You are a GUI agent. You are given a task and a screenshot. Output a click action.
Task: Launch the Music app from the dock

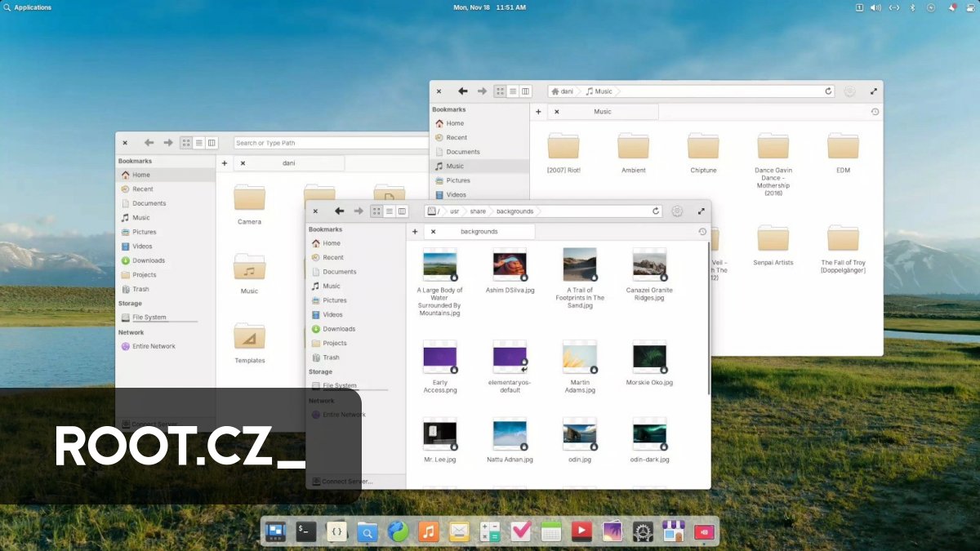tap(428, 531)
